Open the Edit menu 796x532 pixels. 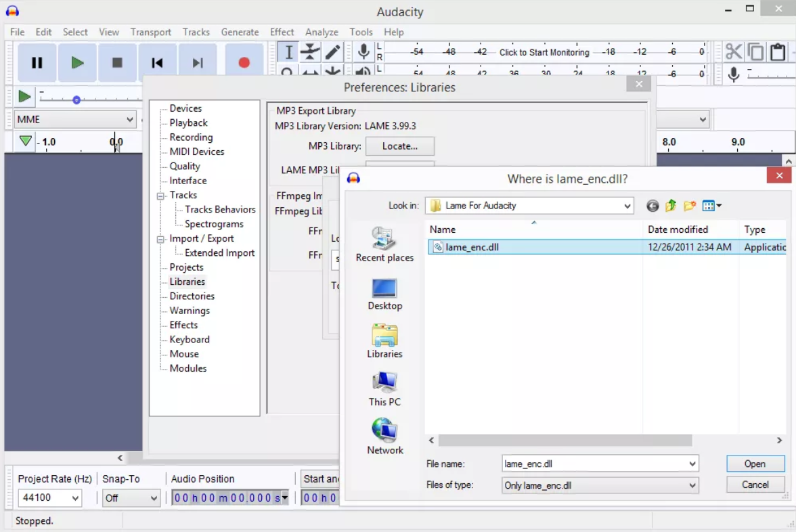(x=43, y=32)
